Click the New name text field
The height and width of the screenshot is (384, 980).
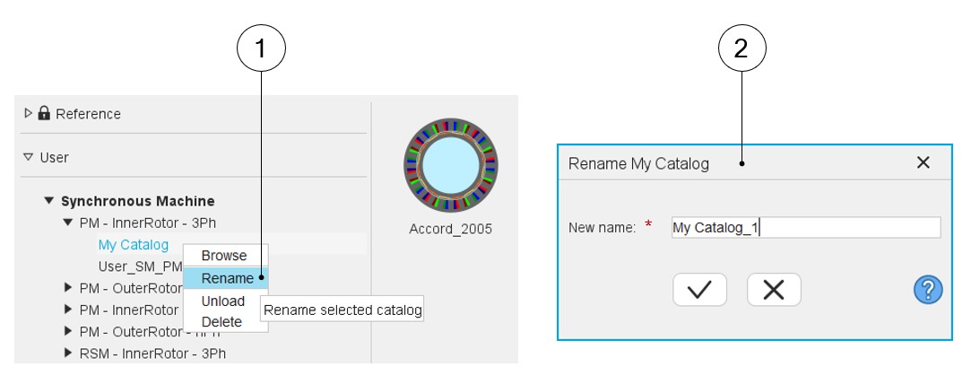click(805, 228)
